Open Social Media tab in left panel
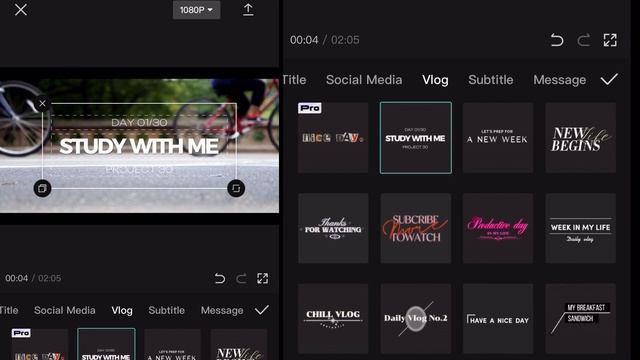640x360 pixels. 64,310
